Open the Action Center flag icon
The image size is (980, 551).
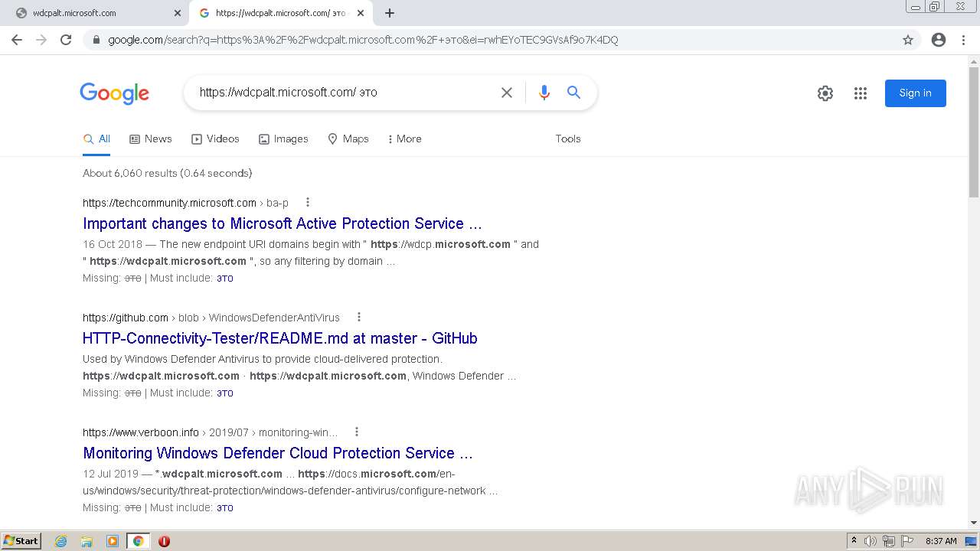pos(907,541)
